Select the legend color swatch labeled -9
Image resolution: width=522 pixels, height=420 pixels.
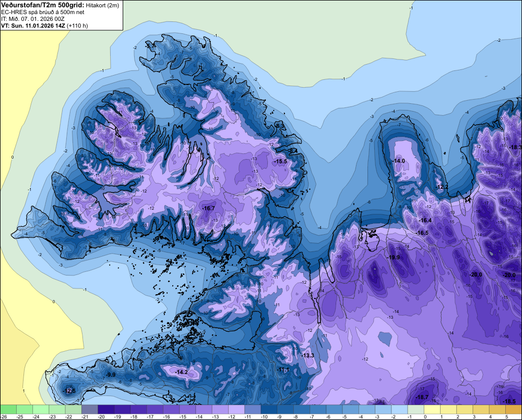click(286, 410)
